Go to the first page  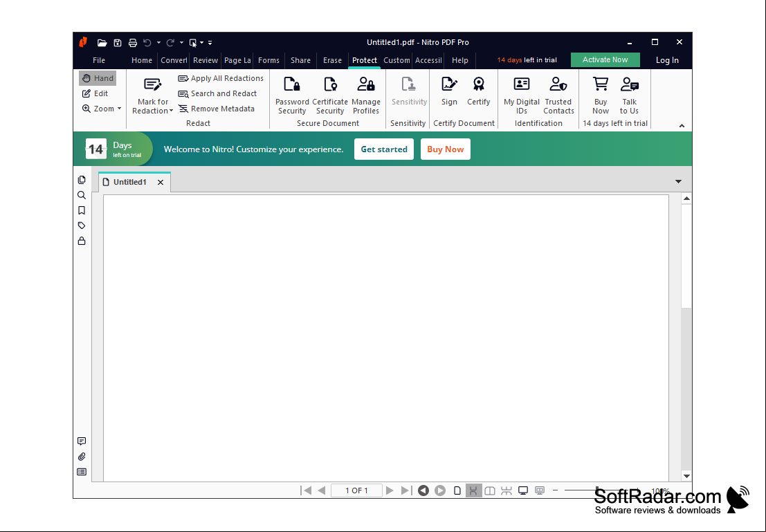tap(306, 490)
